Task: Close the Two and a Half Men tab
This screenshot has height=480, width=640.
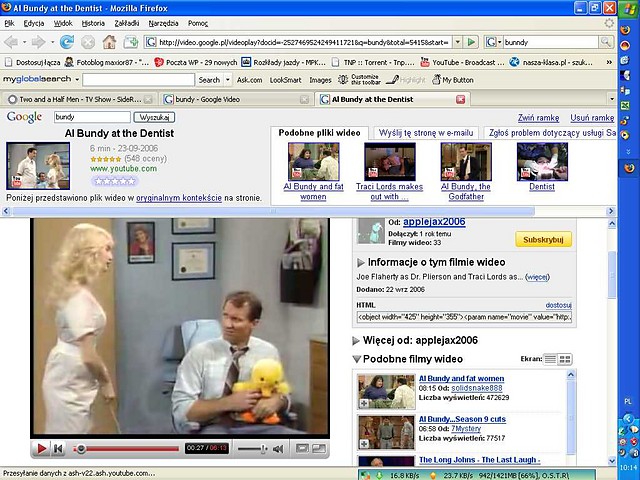Action: [148, 99]
